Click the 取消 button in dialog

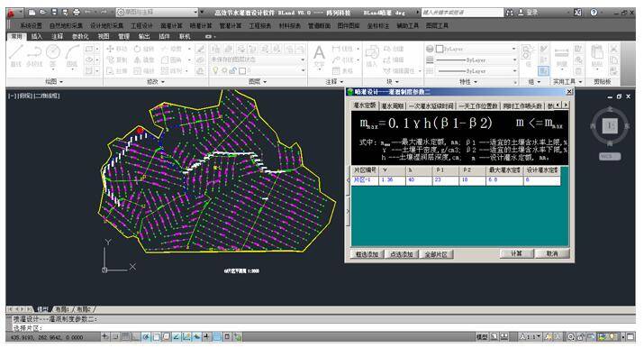click(552, 253)
